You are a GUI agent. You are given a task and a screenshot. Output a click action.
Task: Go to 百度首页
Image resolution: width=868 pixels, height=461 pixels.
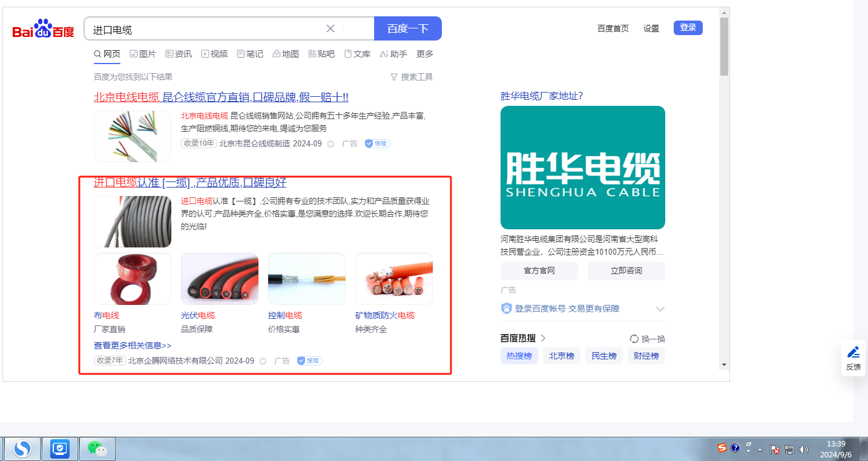[613, 28]
